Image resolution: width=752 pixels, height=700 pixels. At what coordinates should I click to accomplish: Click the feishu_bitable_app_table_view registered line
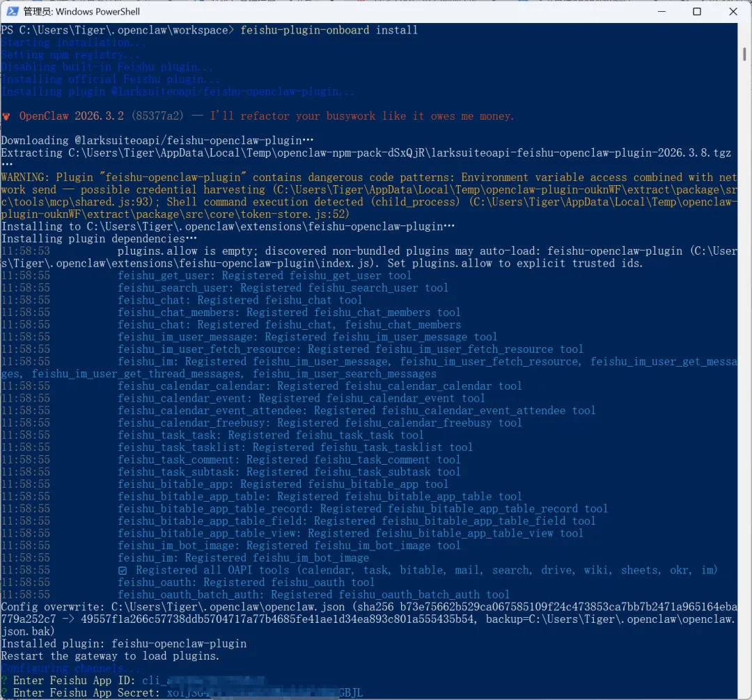[350, 533]
